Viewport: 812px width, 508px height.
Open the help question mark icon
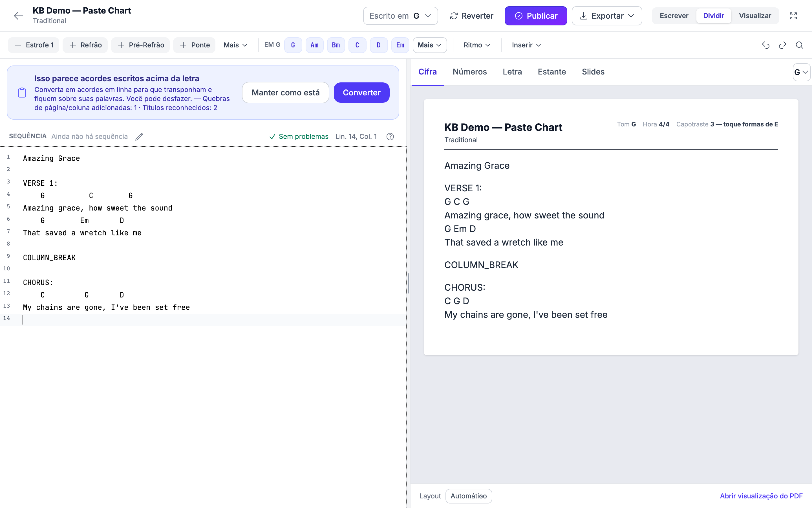(x=390, y=136)
